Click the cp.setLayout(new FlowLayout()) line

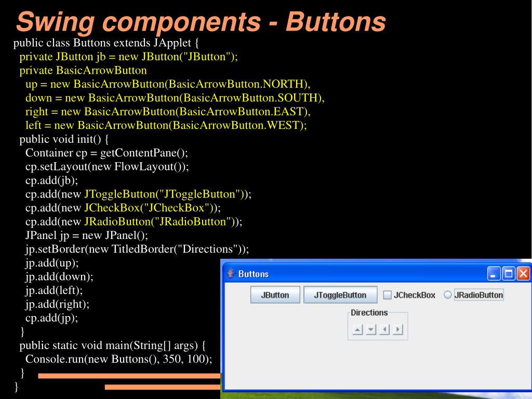tap(107, 167)
